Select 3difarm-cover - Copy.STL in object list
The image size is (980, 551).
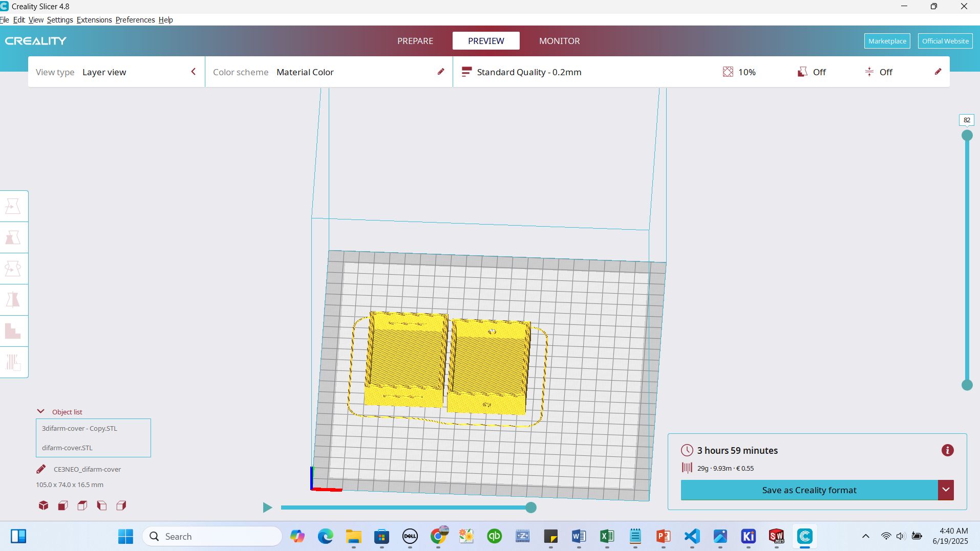79,428
